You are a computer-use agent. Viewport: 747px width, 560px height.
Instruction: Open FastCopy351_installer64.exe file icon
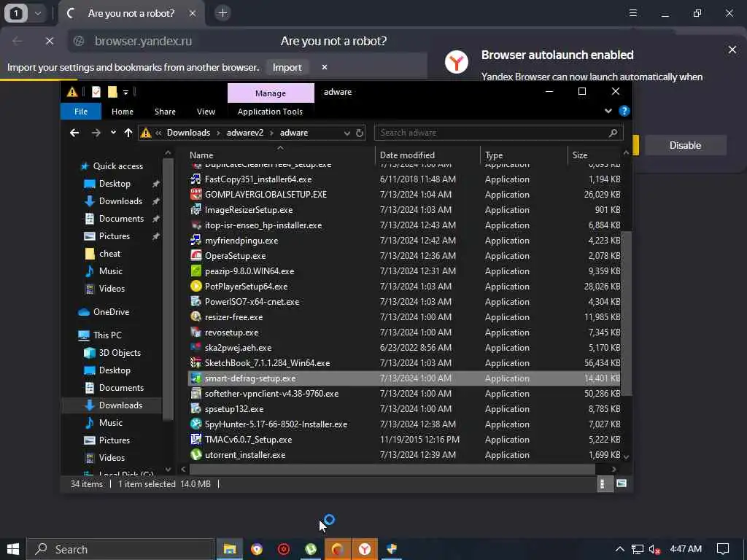[196, 179]
